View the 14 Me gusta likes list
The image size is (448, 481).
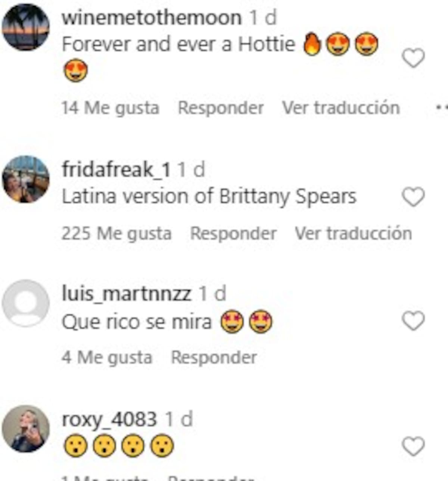pos(110,108)
